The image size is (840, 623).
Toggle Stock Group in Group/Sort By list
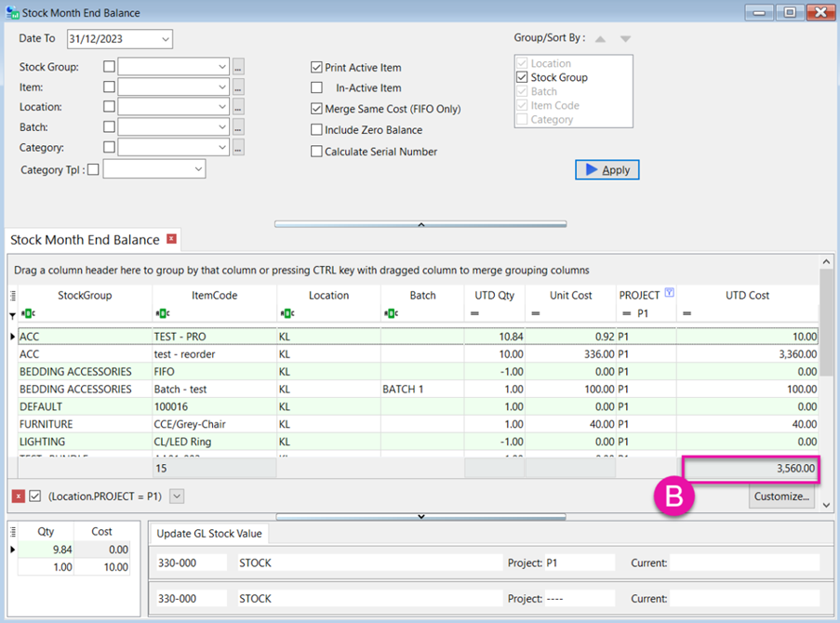click(521, 78)
